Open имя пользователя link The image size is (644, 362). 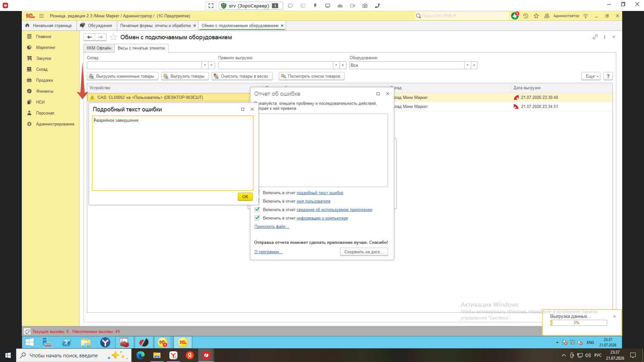tap(313, 201)
